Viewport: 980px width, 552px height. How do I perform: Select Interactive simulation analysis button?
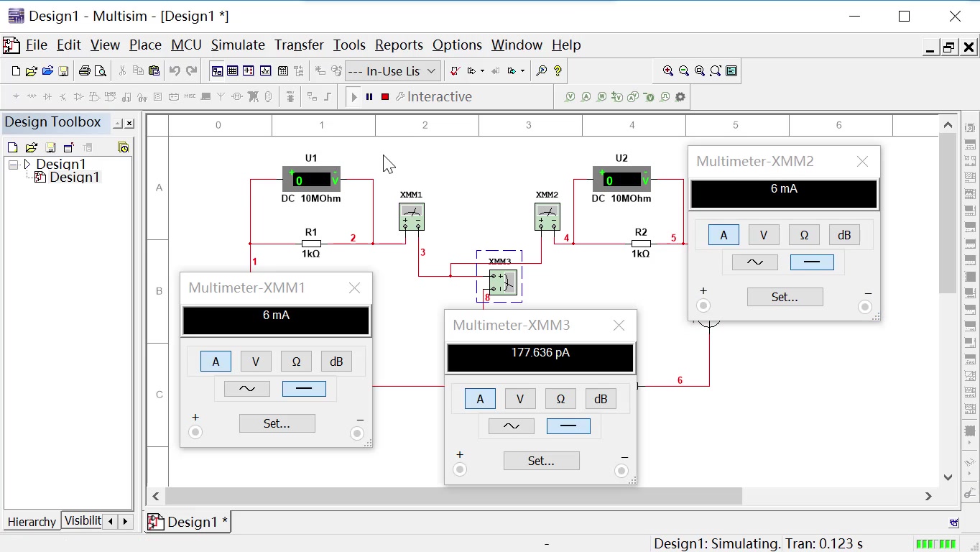click(x=433, y=97)
